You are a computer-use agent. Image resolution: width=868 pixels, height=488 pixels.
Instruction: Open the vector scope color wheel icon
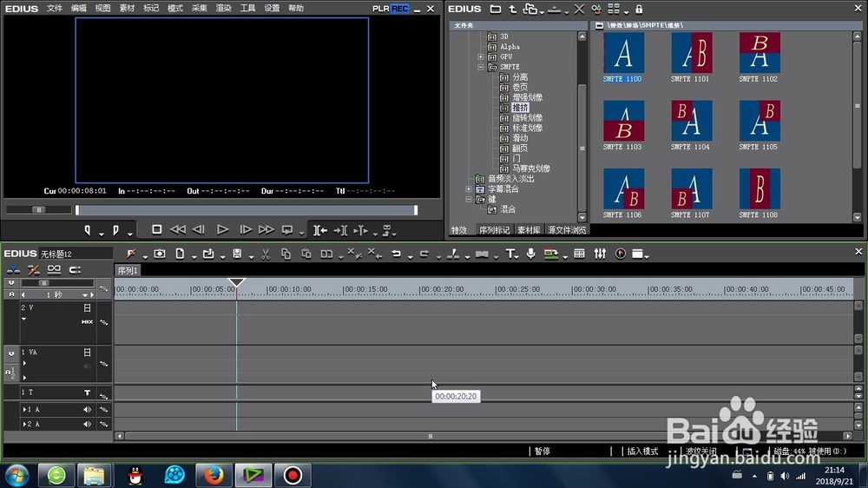tap(621, 254)
